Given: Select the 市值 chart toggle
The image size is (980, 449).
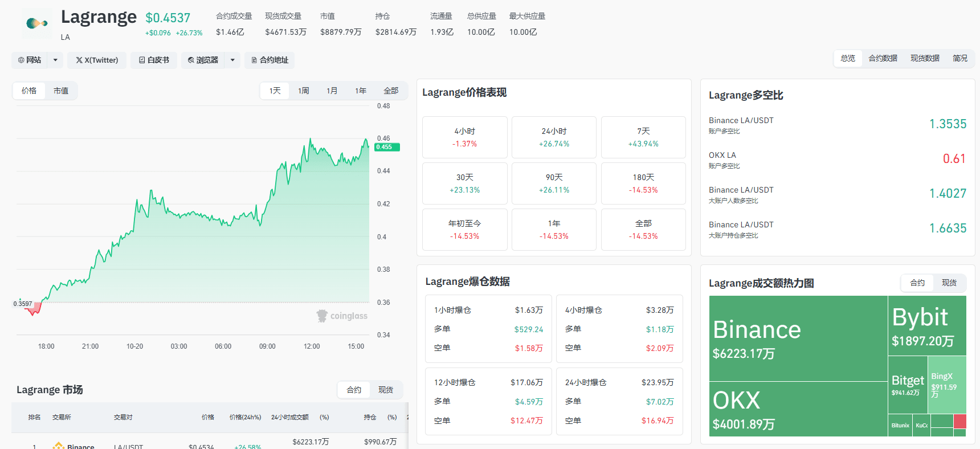Looking at the screenshot, I should pos(61,91).
